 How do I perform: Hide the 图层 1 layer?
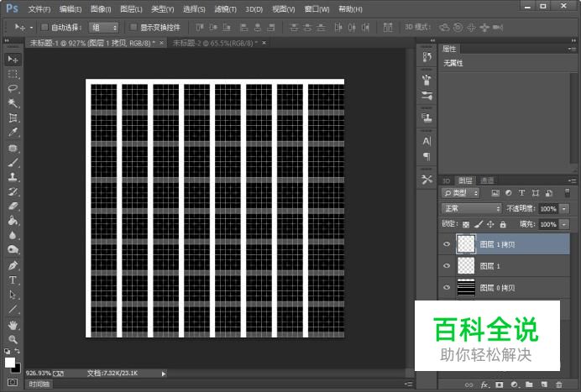pos(447,266)
